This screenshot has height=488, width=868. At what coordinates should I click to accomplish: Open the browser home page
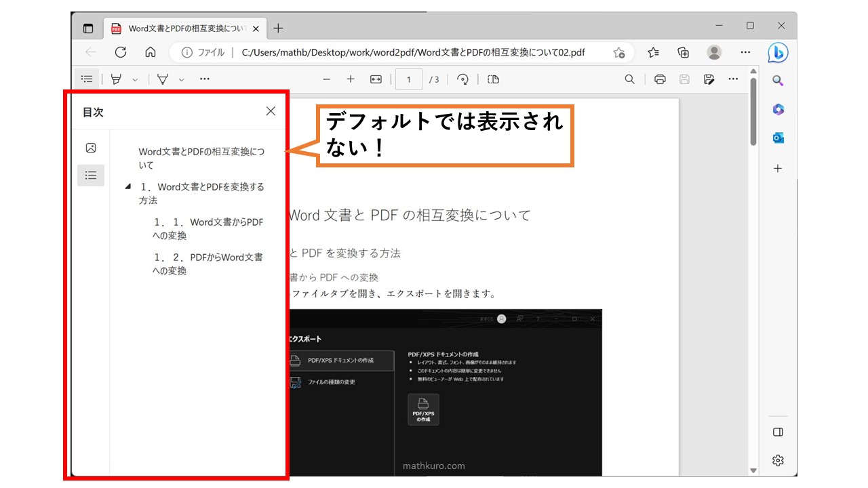151,52
